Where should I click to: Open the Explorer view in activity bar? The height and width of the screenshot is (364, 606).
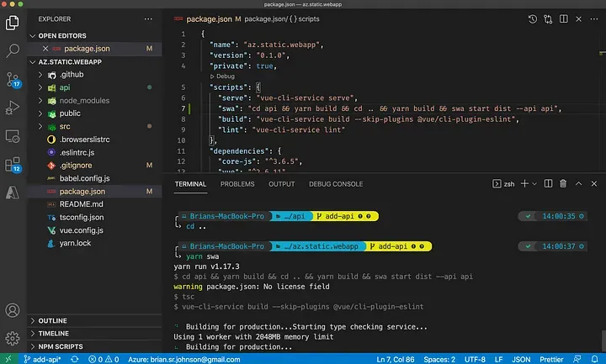[x=13, y=23]
